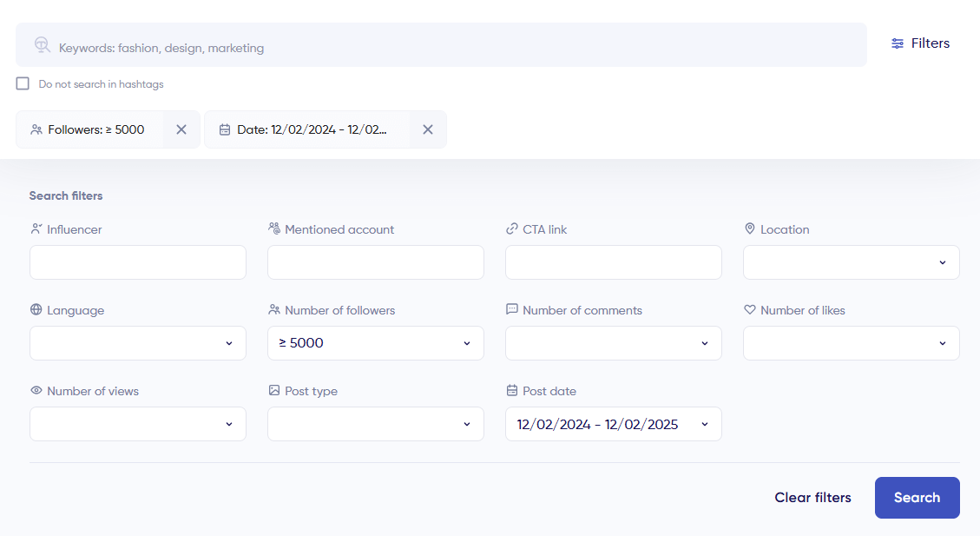Expand the Location dropdown
980x536 pixels.
[851, 262]
